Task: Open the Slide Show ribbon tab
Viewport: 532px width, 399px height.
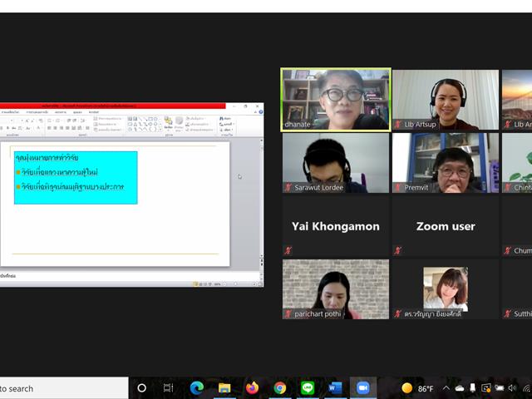Action: click(x=37, y=112)
